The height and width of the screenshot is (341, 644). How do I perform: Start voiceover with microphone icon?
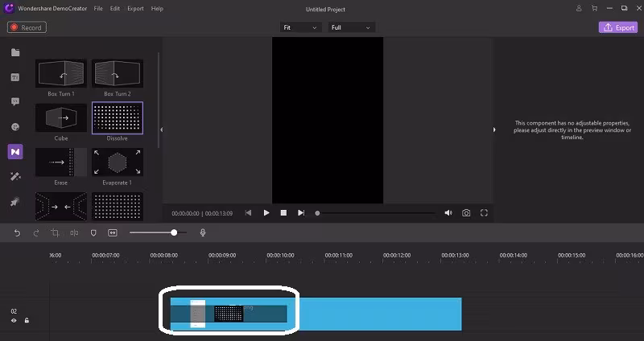[x=203, y=232]
